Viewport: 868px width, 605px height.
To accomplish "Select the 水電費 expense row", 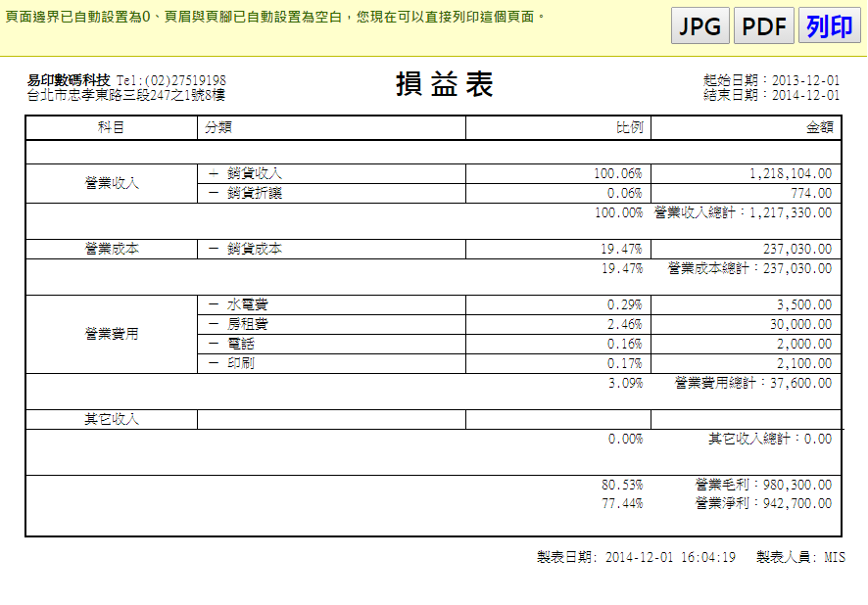I will click(x=247, y=305).
